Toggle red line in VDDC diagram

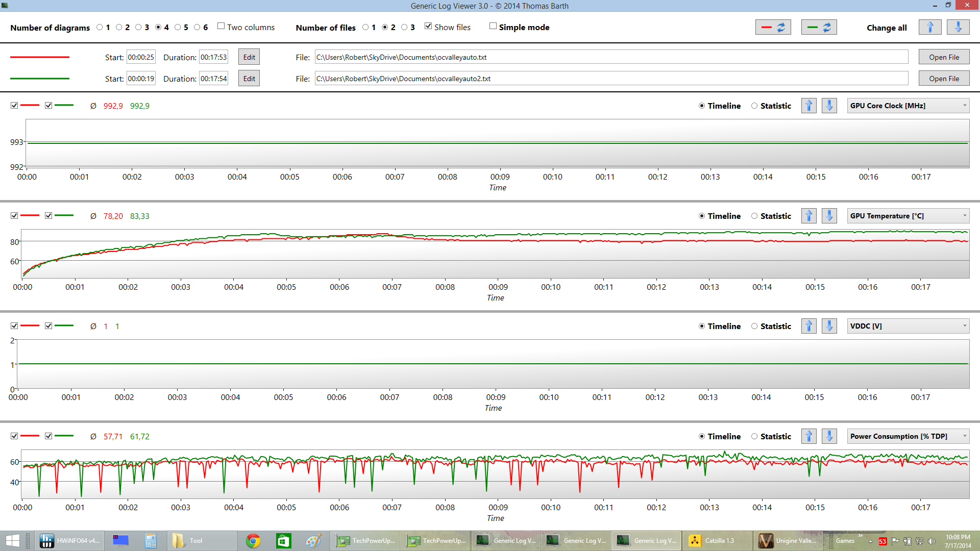(x=14, y=326)
